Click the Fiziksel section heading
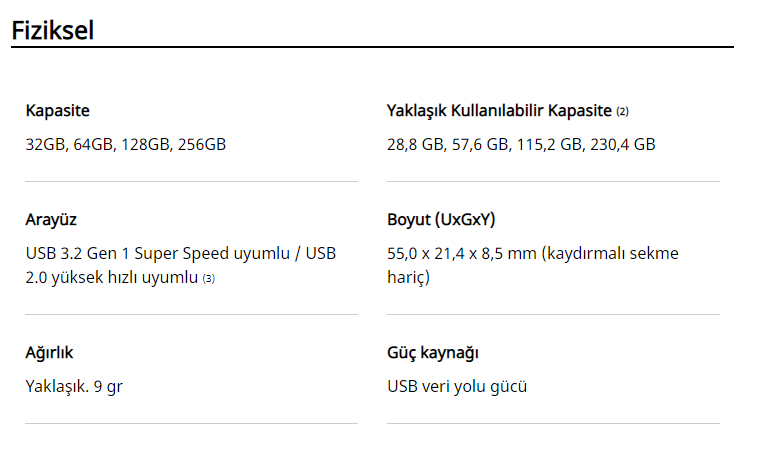 click(52, 30)
